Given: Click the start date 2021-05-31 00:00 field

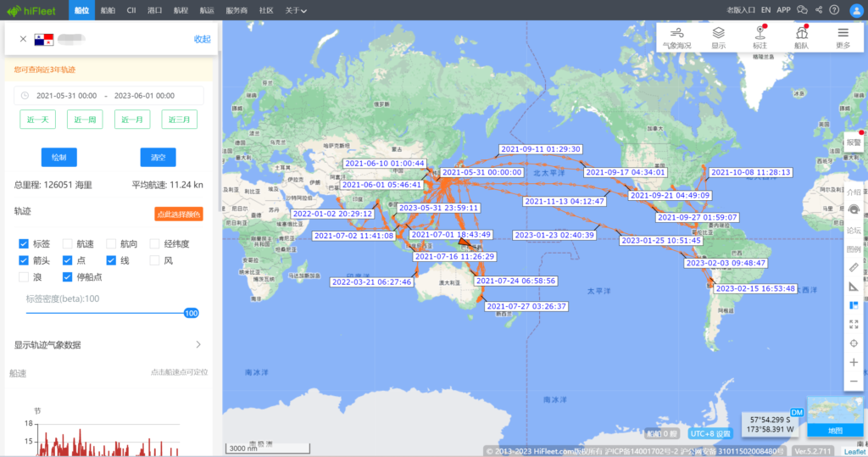Looking at the screenshot, I should (x=66, y=95).
